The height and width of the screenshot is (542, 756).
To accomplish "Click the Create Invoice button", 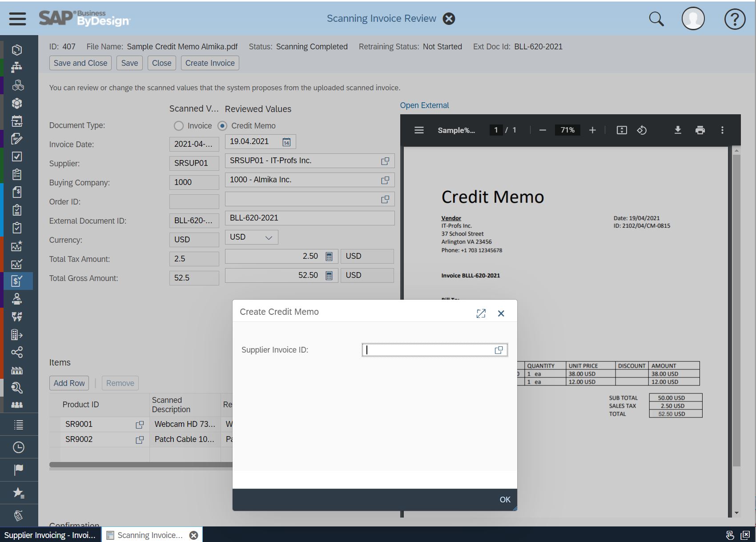I will click(x=210, y=63).
